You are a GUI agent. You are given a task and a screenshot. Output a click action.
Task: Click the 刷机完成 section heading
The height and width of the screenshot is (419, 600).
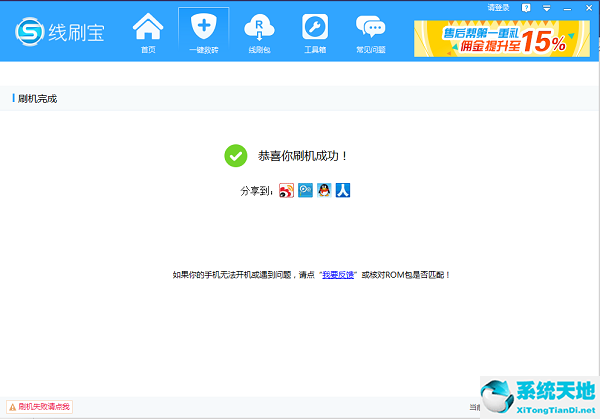point(38,99)
